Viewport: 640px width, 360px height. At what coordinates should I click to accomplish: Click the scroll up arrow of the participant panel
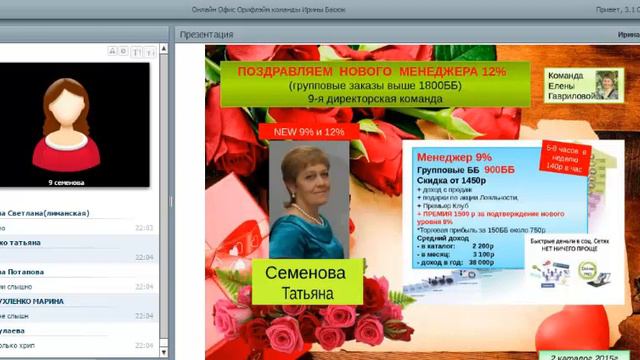click(x=164, y=49)
